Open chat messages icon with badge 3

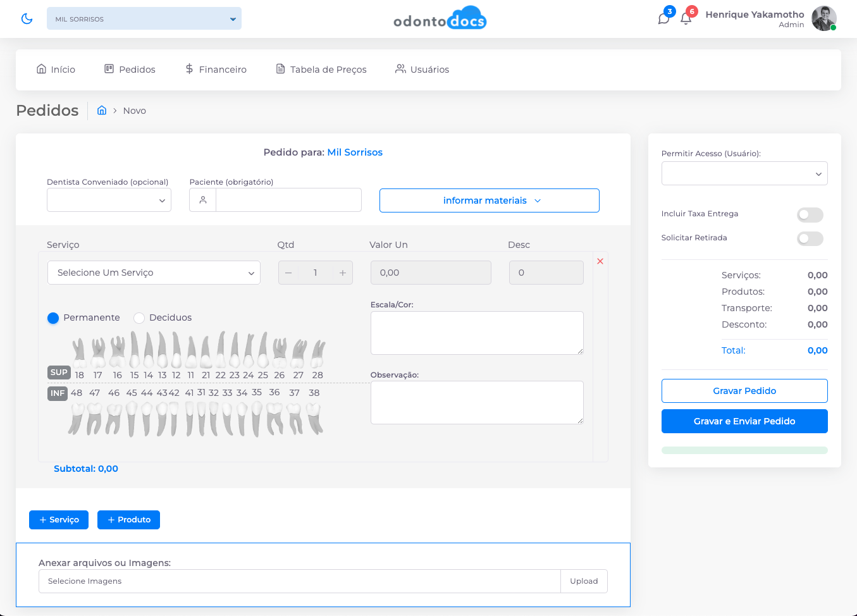click(x=663, y=18)
